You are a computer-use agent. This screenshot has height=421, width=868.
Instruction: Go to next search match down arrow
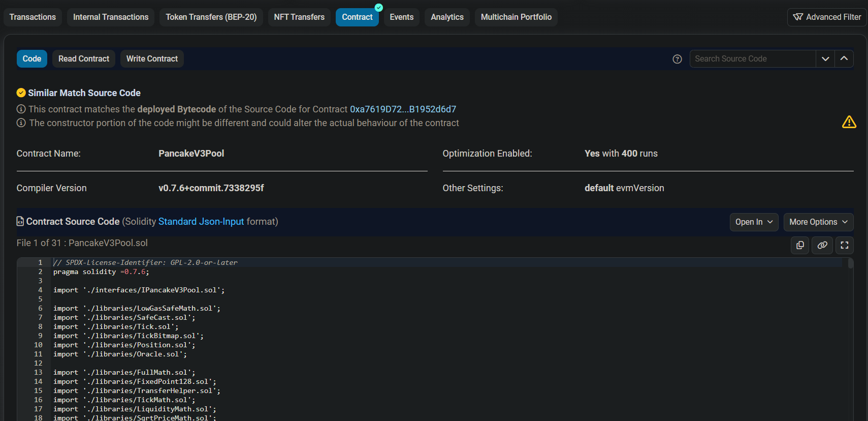coord(825,59)
